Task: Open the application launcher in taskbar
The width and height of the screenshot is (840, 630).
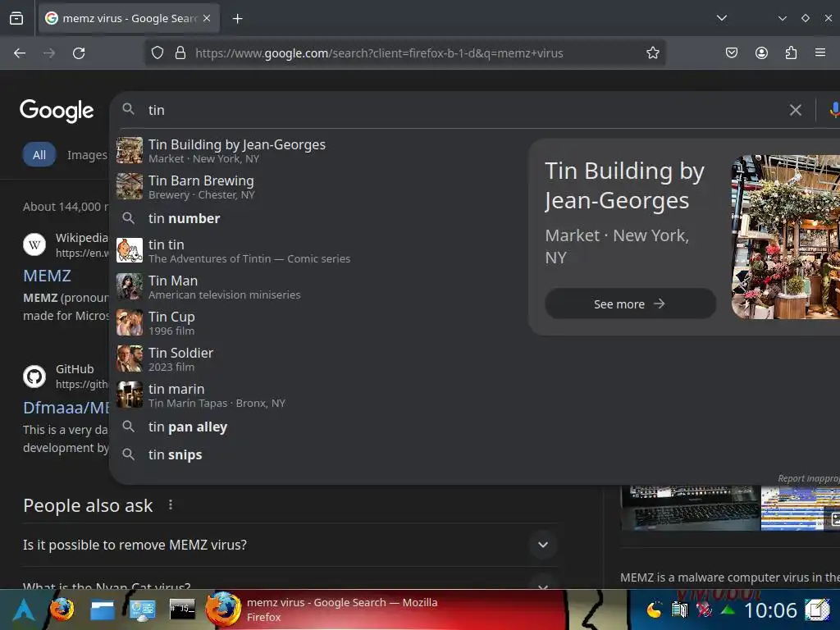Action: pyautogui.click(x=24, y=609)
